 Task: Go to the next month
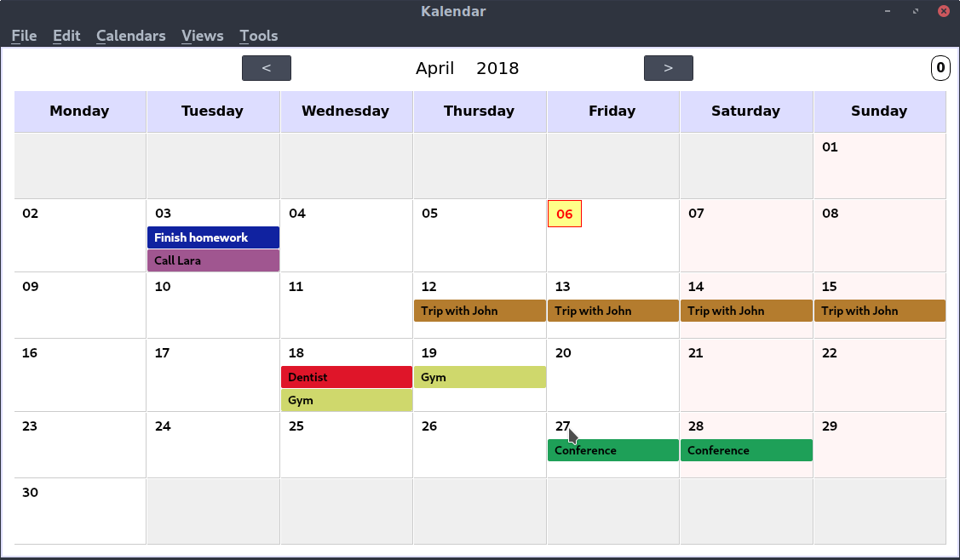coord(668,68)
